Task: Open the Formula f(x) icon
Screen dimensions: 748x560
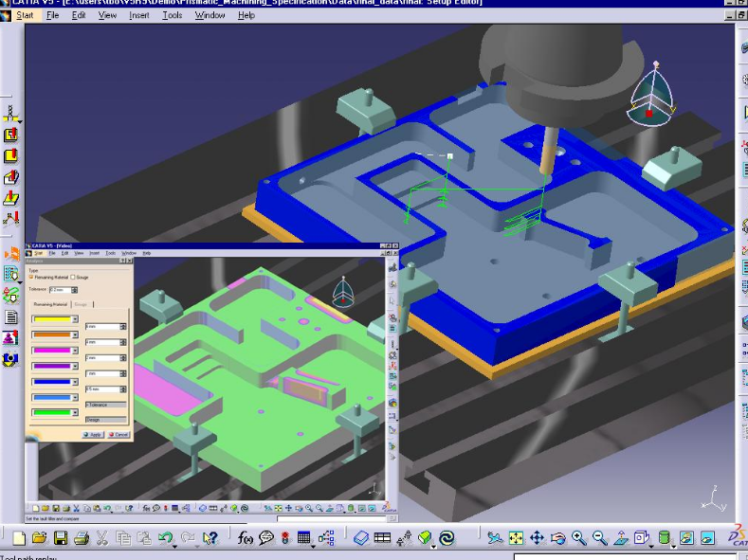Action: [x=246, y=538]
